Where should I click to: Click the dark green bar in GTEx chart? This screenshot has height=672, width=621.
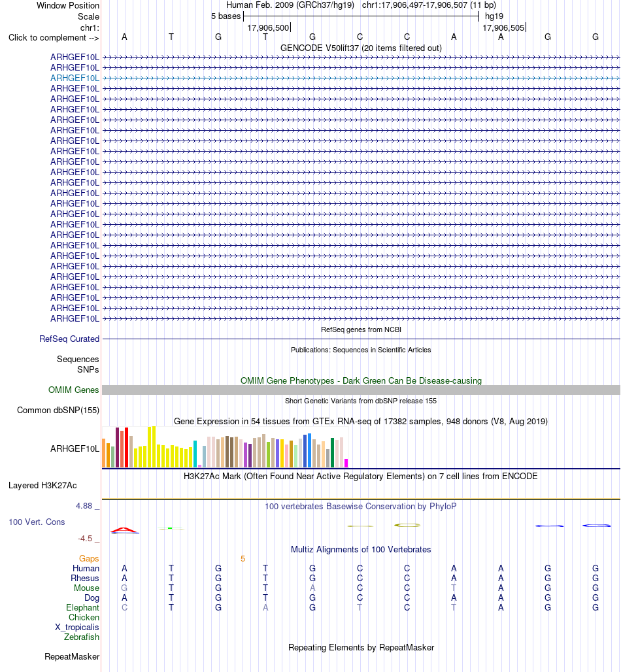click(x=333, y=452)
